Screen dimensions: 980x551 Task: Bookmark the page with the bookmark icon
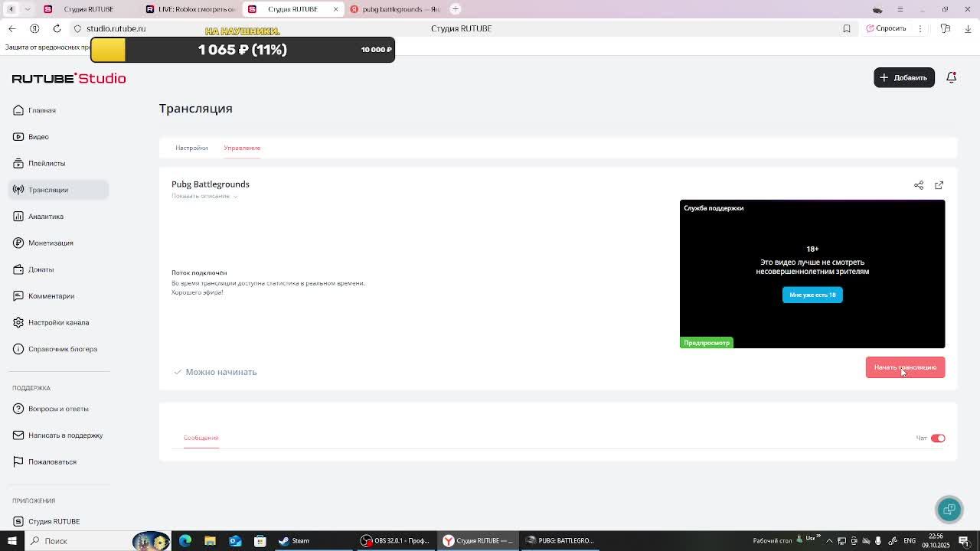pyautogui.click(x=847, y=28)
